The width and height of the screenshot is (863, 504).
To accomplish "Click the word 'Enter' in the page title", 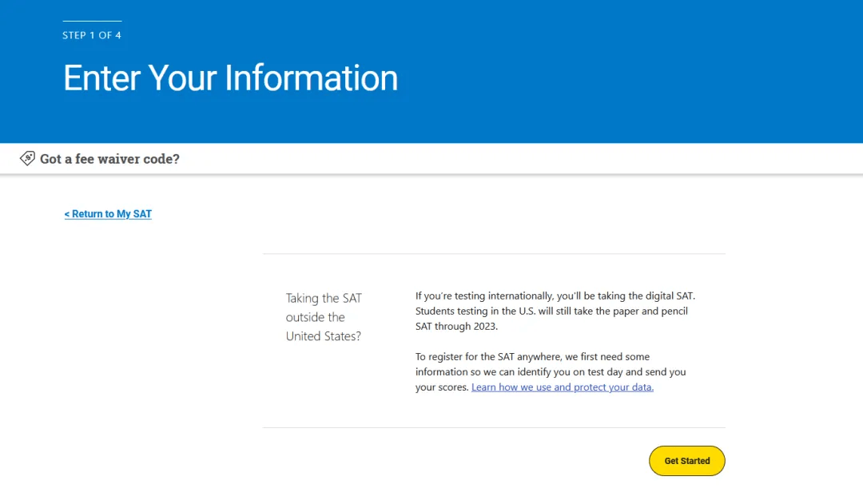I will point(101,78).
